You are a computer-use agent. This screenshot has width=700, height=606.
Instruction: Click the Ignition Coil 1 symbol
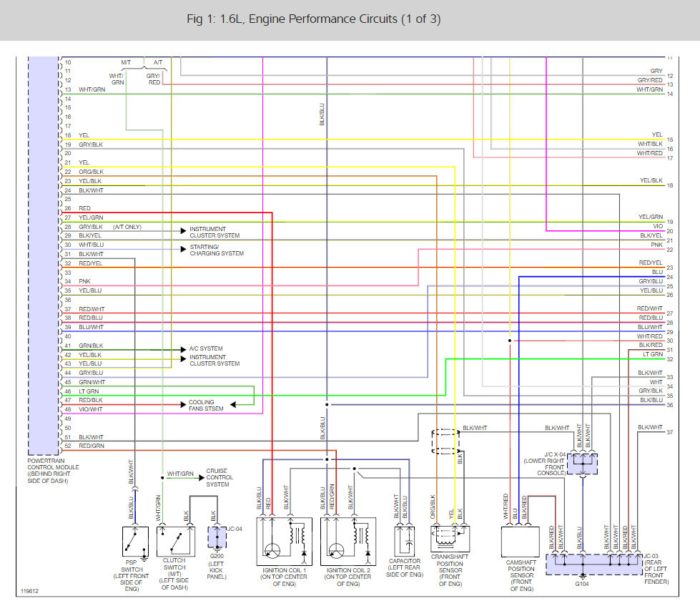[x=285, y=541]
